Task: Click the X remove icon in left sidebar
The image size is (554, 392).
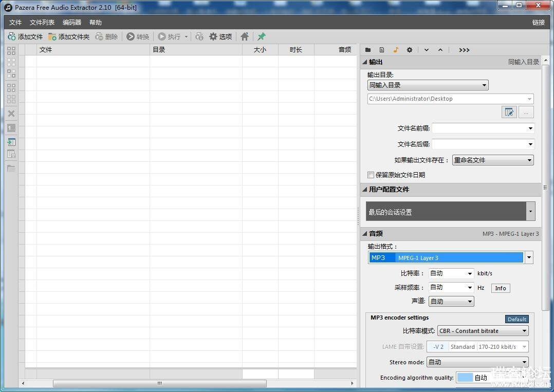Action: (11, 114)
